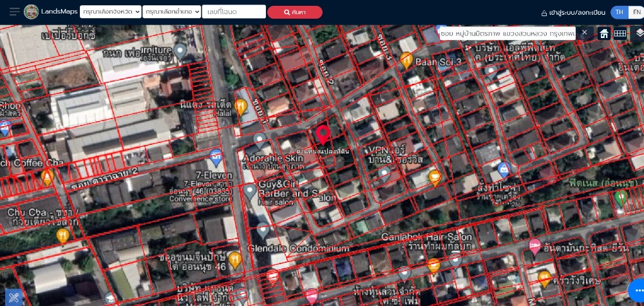This screenshot has width=644, height=306.
Task: Focus the title deed number field
Action: click(233, 12)
